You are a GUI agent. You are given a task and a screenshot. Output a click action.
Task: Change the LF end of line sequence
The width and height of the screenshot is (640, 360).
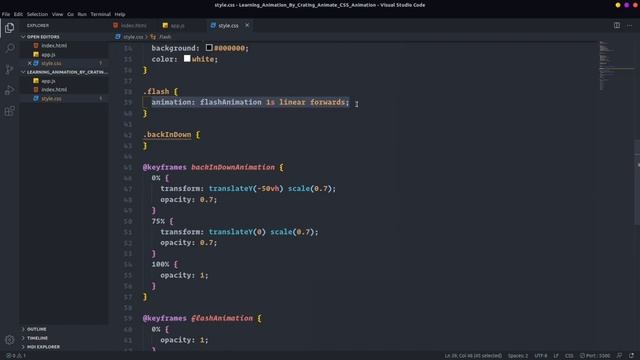(x=556, y=356)
